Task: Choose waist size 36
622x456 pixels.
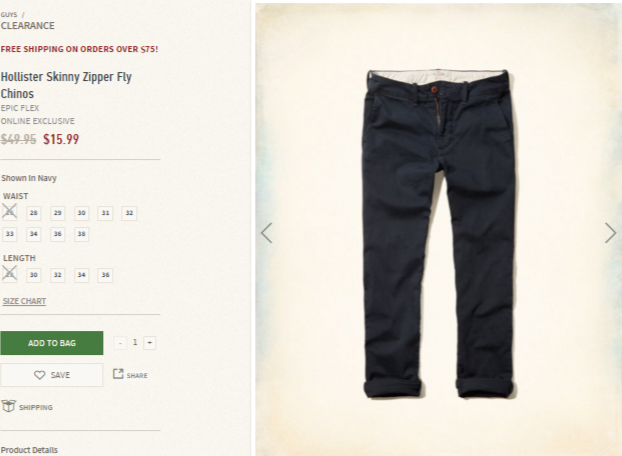Action: (58, 234)
